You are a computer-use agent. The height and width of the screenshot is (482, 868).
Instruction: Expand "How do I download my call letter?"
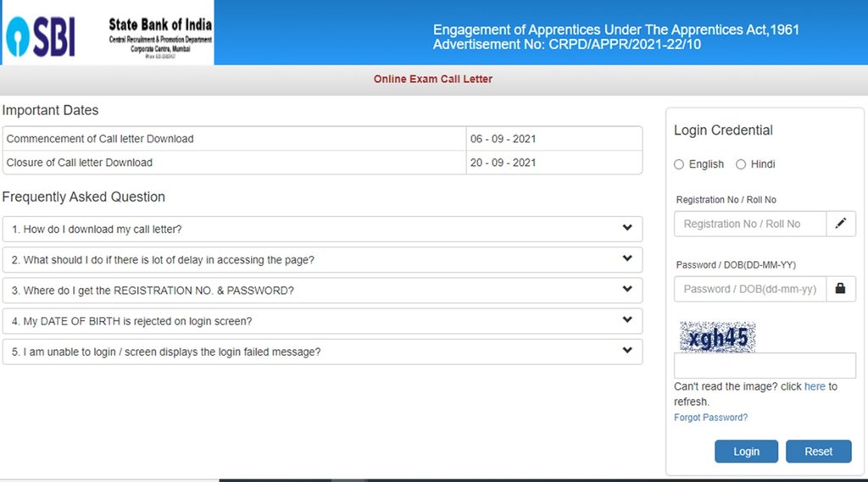322,229
